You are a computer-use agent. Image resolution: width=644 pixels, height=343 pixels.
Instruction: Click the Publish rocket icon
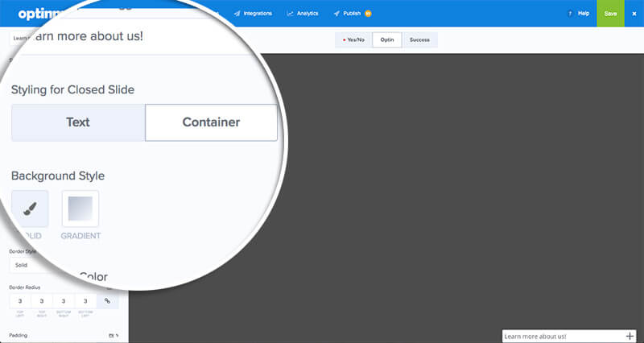click(x=336, y=14)
